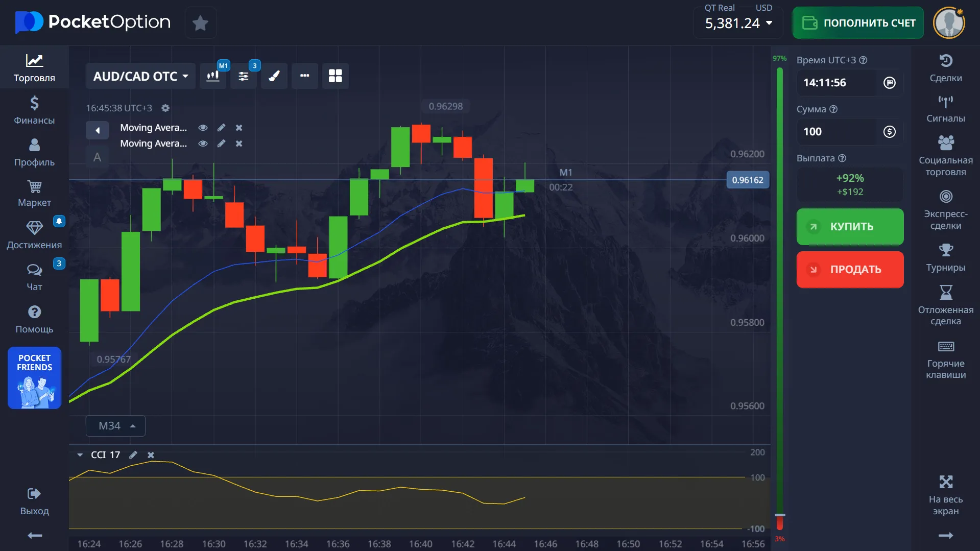Viewport: 980px width, 551px height.
Task: Expand the account balance dropdown
Action: tap(769, 23)
